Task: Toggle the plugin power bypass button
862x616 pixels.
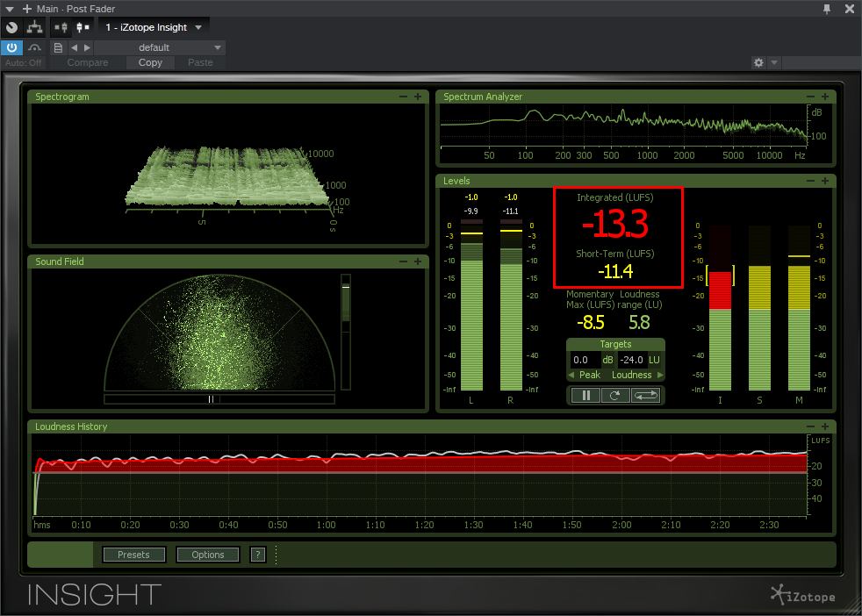Action: pos(11,47)
